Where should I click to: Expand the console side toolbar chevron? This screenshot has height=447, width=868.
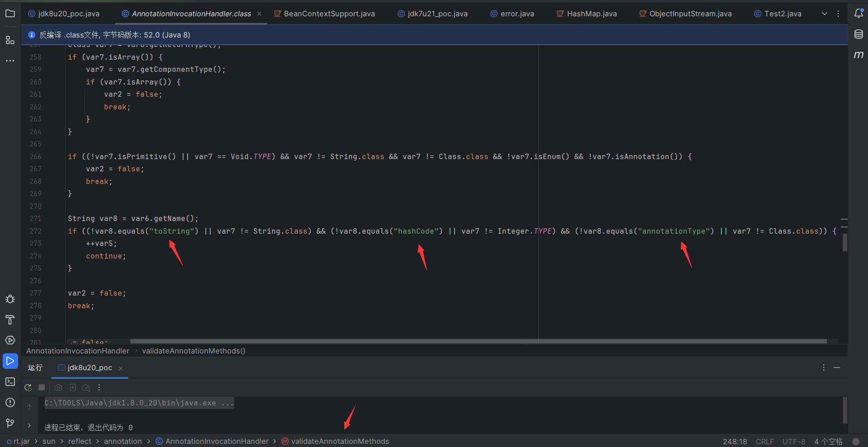pyautogui.click(x=29, y=425)
